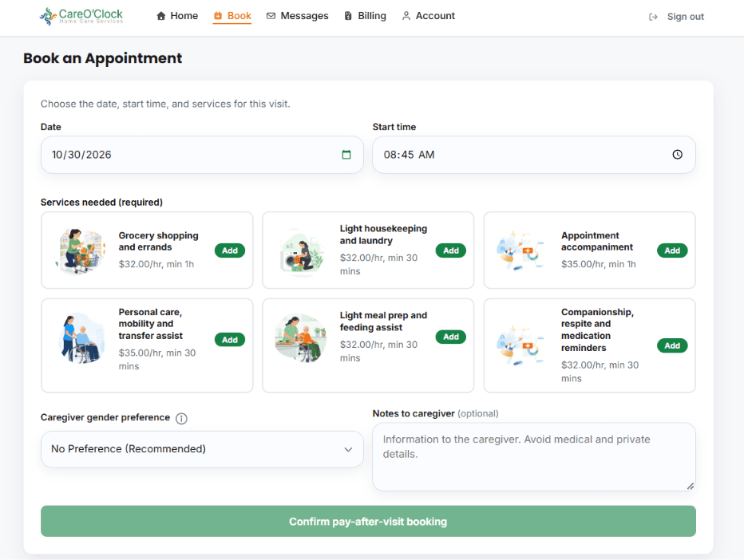Click the Light housekeeping laundry illustration
Viewport: 744px width, 560px height.
(301, 252)
